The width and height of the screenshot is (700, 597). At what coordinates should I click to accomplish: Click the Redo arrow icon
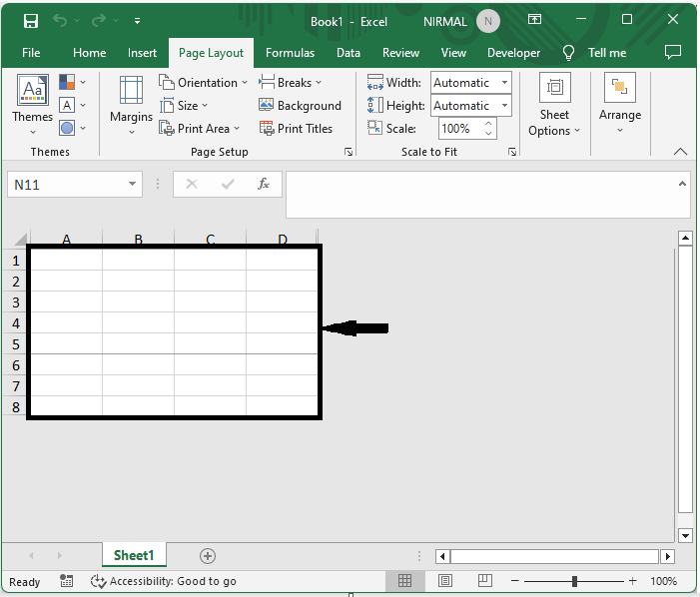(99, 20)
